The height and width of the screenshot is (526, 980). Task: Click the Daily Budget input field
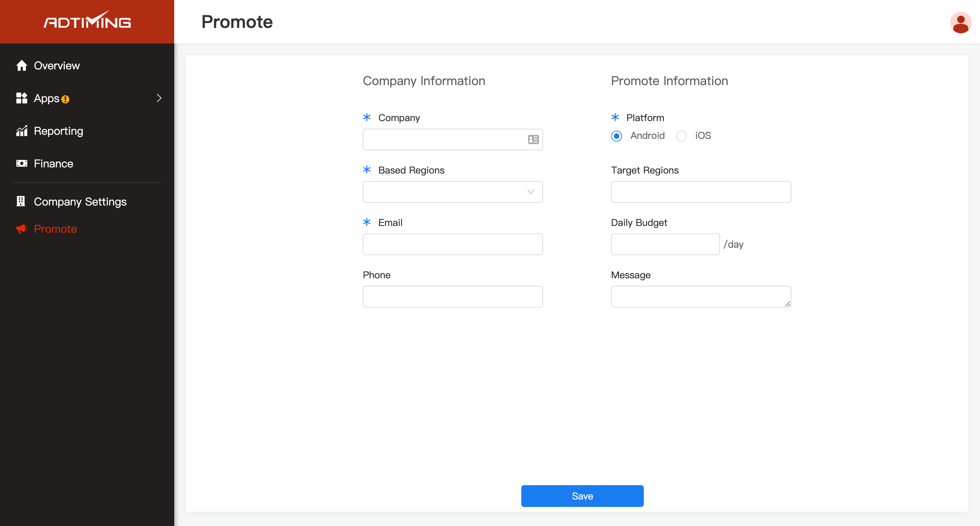[x=665, y=244]
